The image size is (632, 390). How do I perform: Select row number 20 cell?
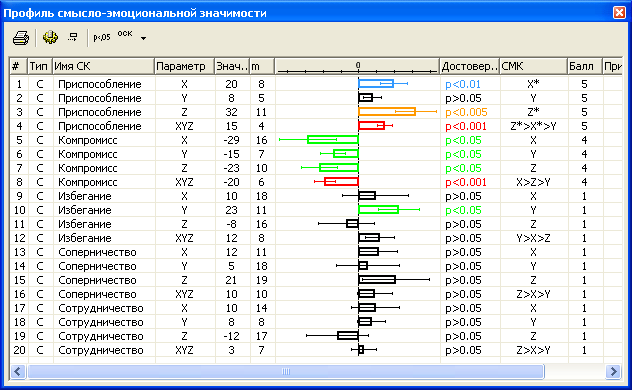click(19, 350)
